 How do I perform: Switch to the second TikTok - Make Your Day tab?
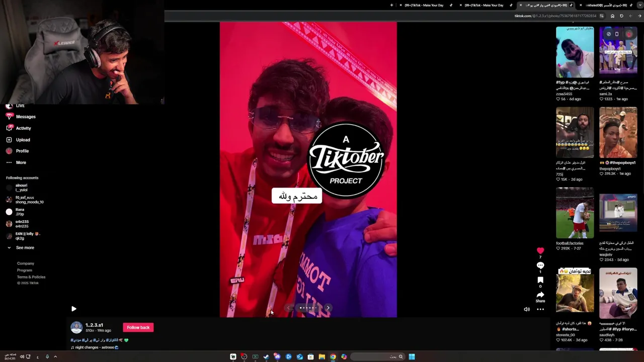point(486,5)
